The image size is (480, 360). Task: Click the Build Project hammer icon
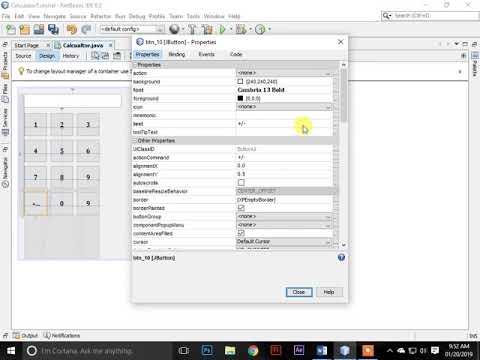click(x=192, y=30)
